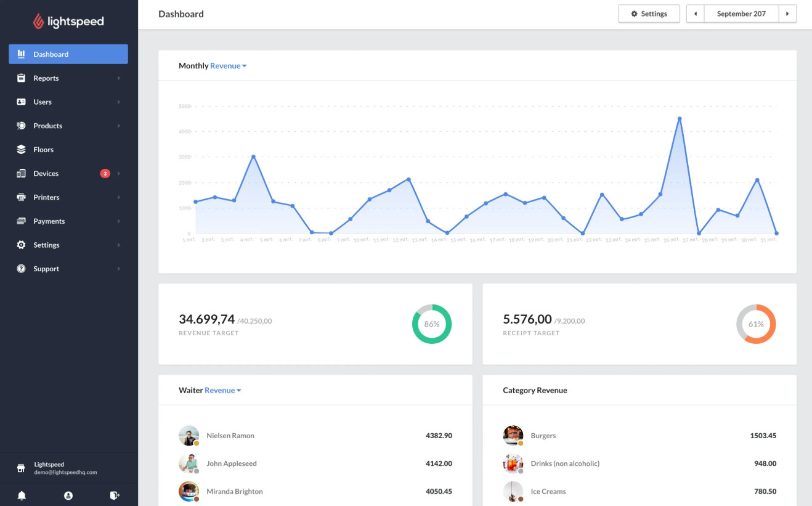Click the Support question mark icon

click(21, 269)
